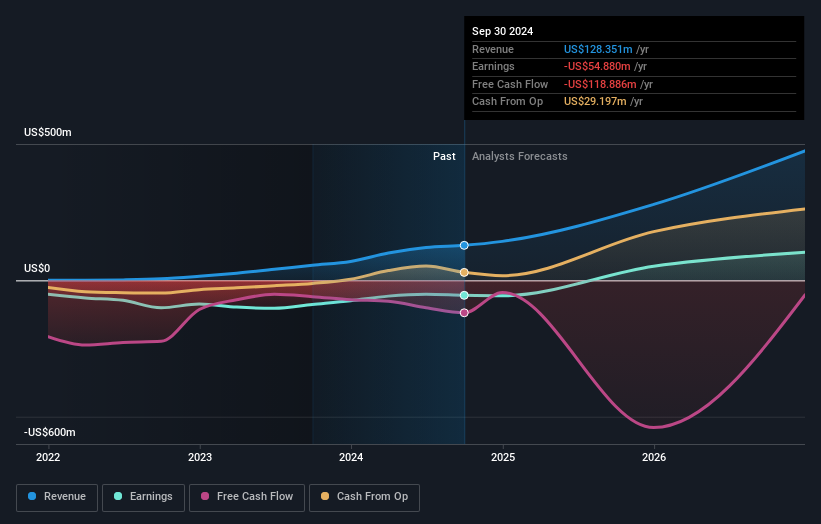Select the 2025 x-axis label
This screenshot has width=821, height=524.
503,458
